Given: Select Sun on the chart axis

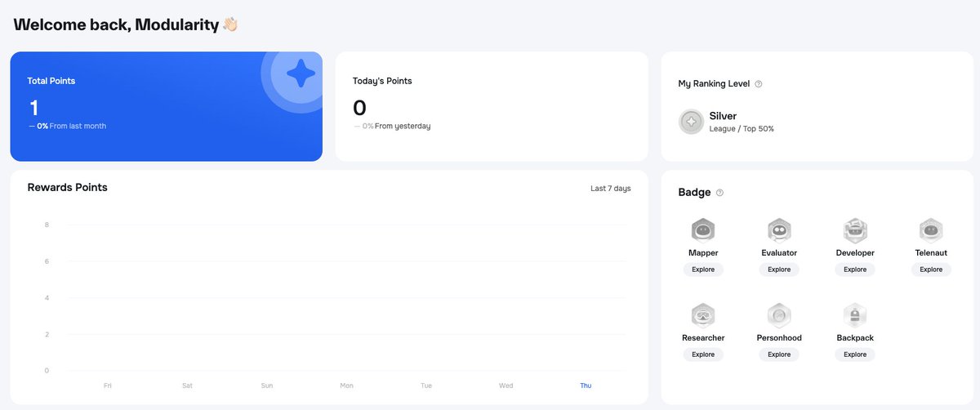Looking at the screenshot, I should coord(267,385).
